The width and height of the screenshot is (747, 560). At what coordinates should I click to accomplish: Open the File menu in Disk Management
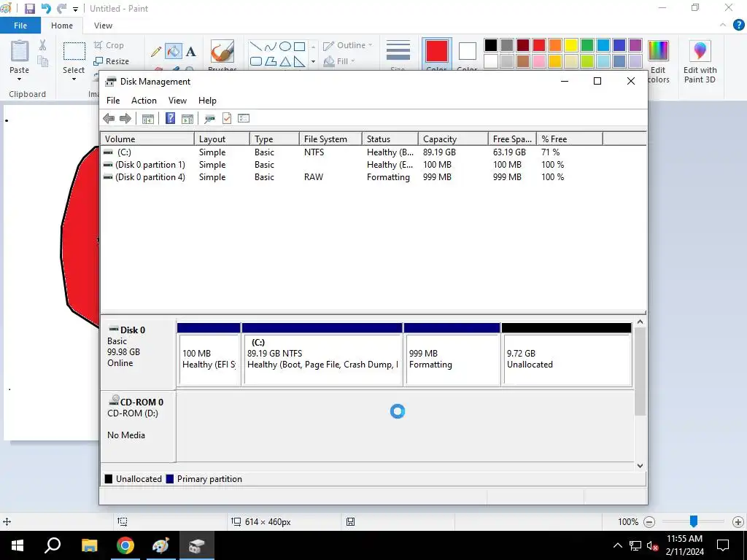pos(113,101)
